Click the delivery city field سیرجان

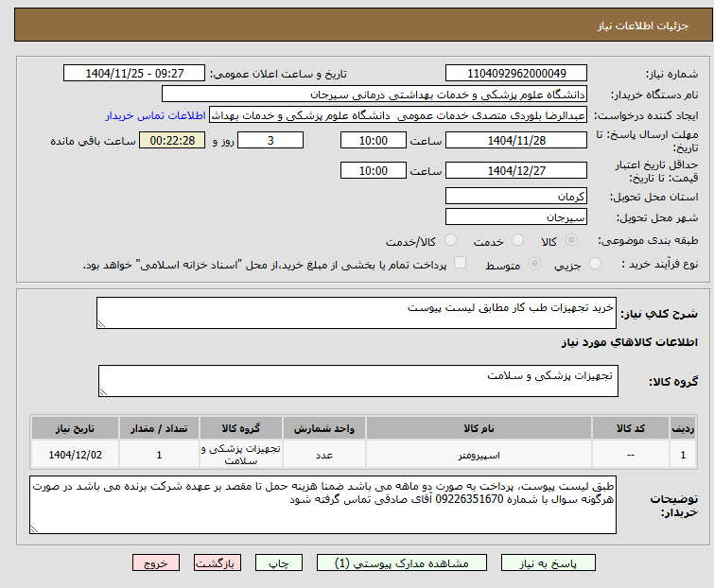[x=516, y=216]
